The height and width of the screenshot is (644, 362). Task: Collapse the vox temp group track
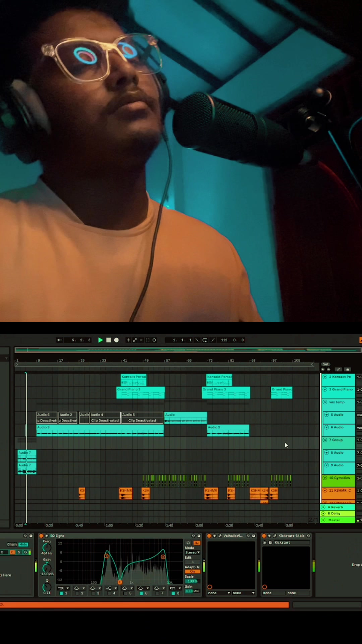click(x=325, y=402)
